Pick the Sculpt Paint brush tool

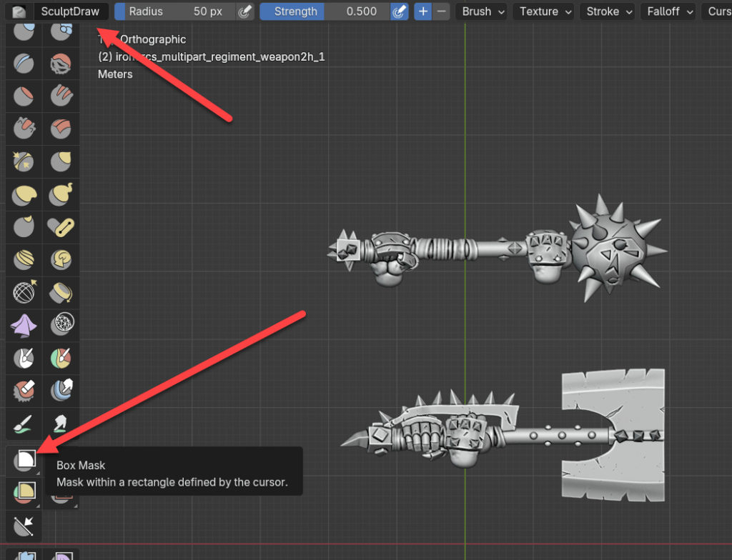pos(25,423)
